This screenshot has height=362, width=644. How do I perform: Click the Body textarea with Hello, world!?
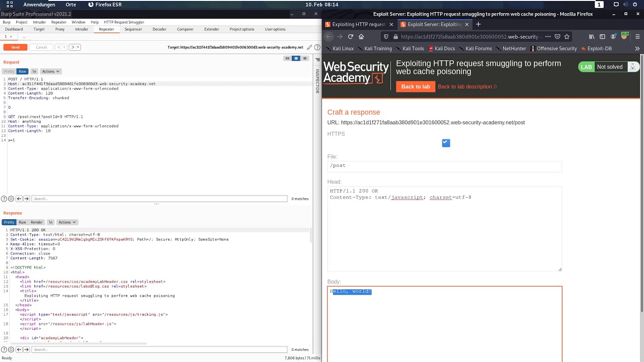(x=444, y=324)
